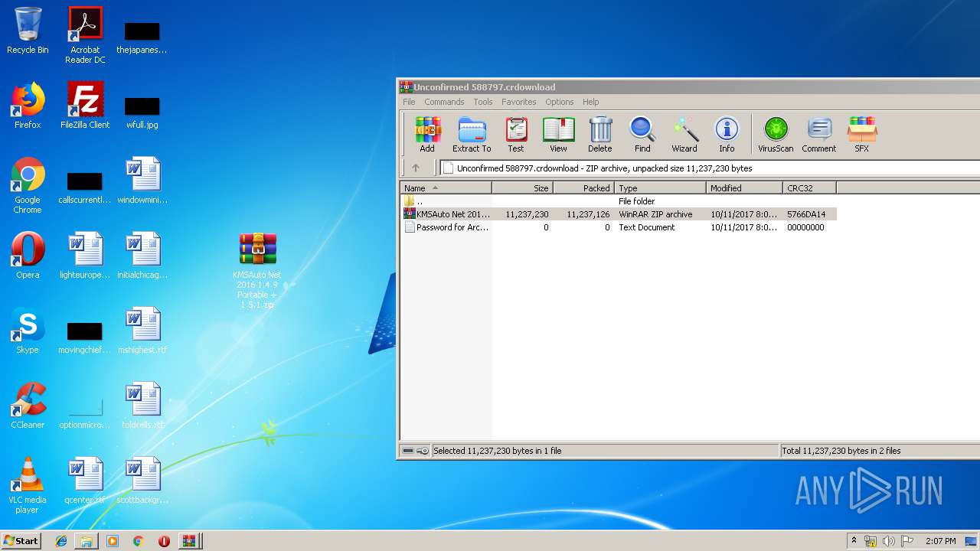Open the Tools menu
This screenshot has height=551, width=980.
[x=483, y=102]
